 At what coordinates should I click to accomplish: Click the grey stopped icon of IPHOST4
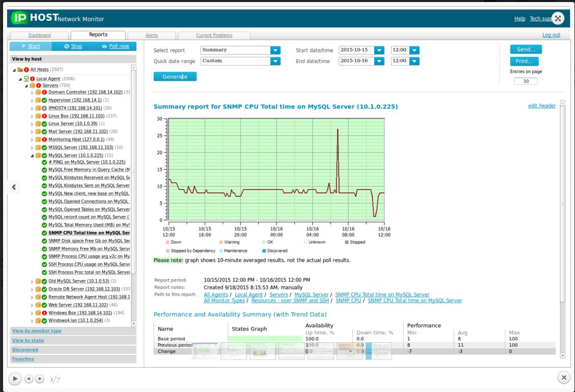[44, 108]
